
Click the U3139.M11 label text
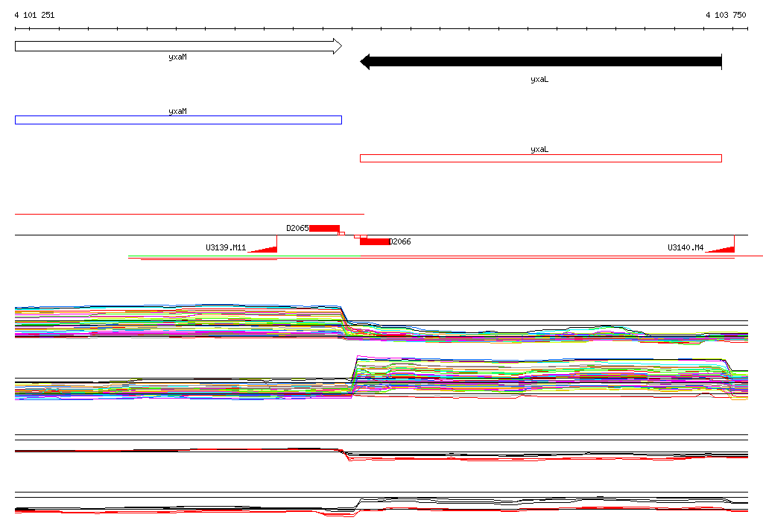point(226,247)
